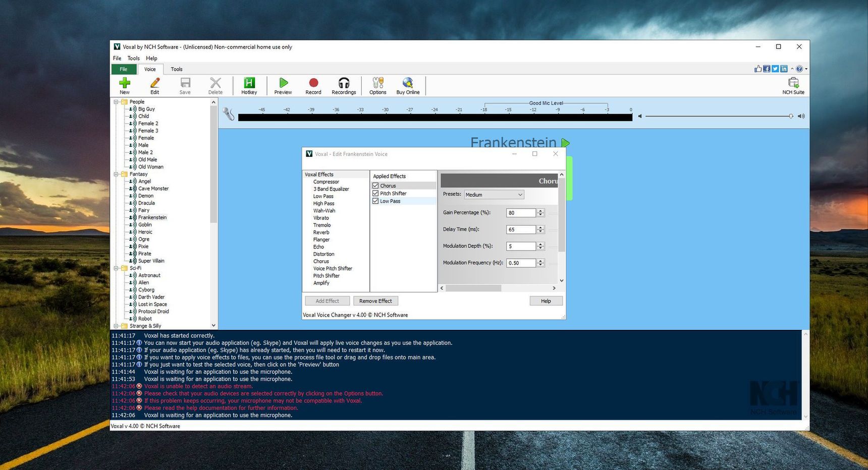Click the vertical scrollbar of effect settings
Image resolution: width=868 pixels, height=470 pixels.
point(562,215)
